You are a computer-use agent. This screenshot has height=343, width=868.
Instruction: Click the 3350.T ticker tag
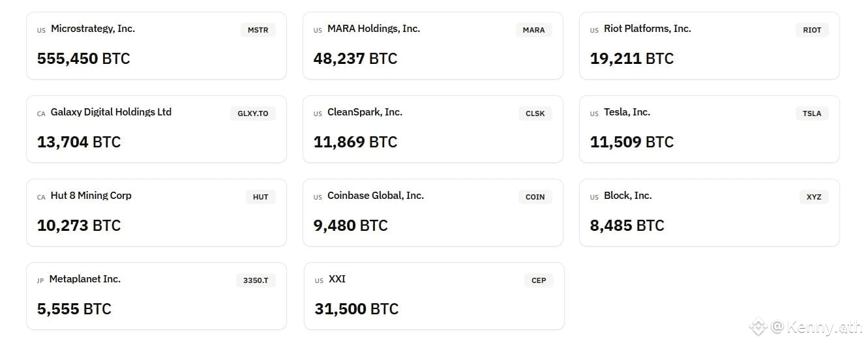[256, 280]
